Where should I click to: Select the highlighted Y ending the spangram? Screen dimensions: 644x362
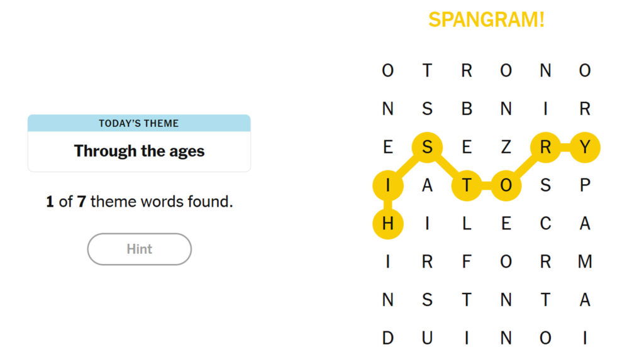(585, 148)
